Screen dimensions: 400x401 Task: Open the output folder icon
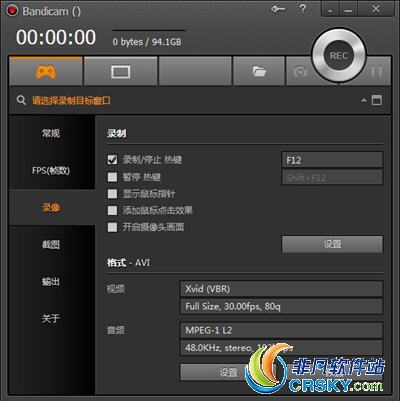coord(259,71)
